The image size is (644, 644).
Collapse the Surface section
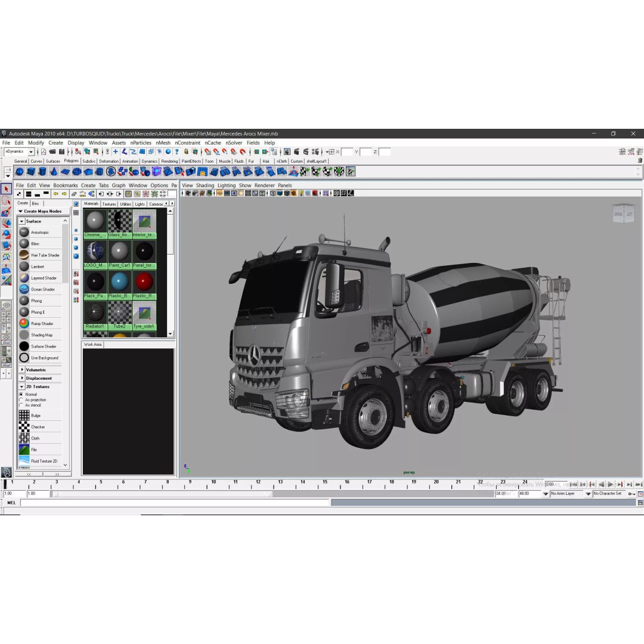[22, 221]
